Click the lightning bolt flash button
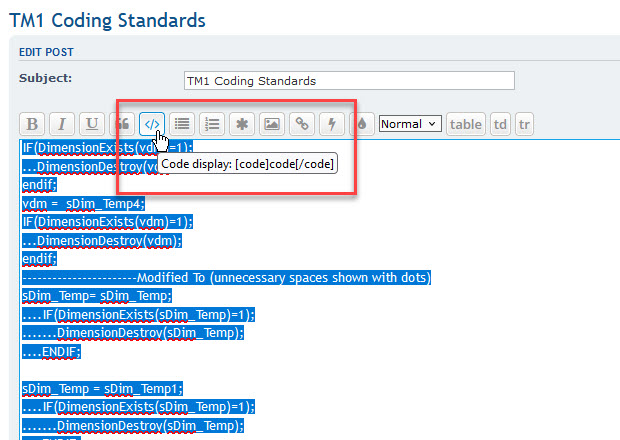 point(332,124)
